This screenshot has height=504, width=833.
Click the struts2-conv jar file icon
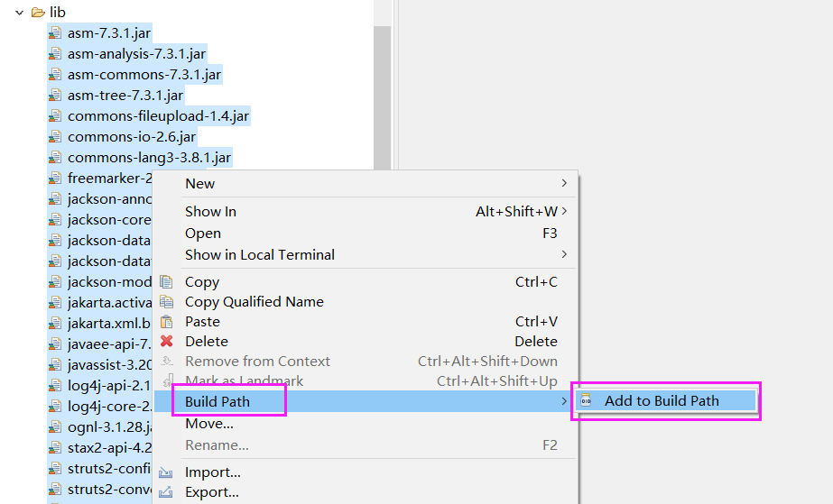(x=55, y=490)
